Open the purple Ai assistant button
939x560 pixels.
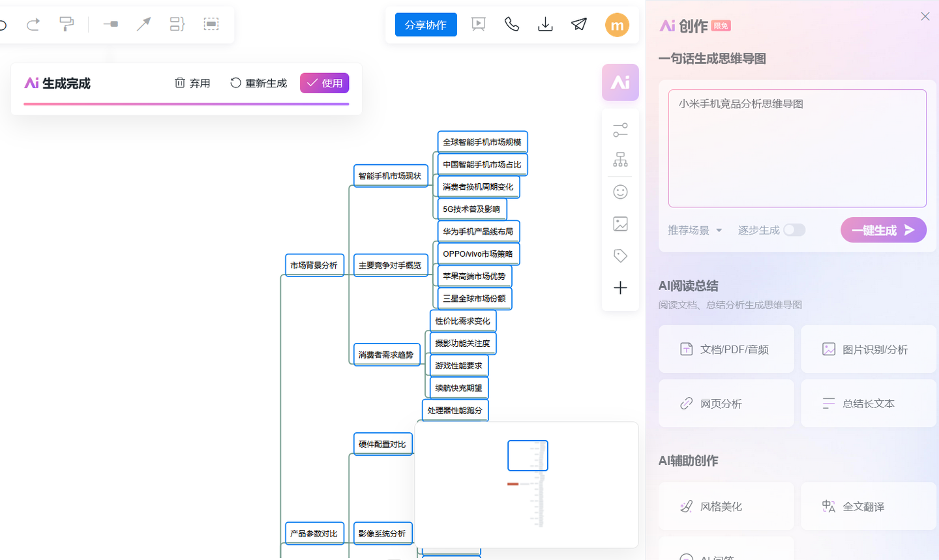[620, 82]
